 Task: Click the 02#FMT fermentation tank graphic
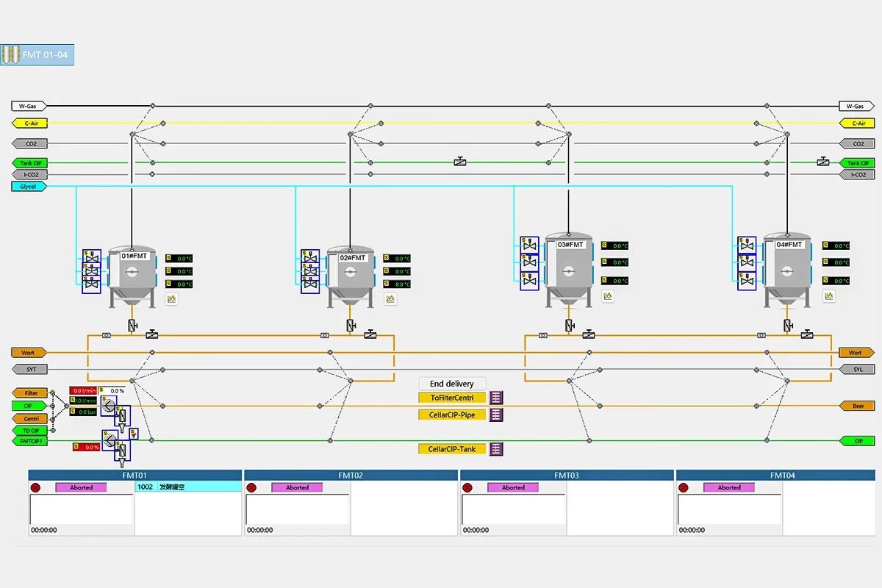click(x=350, y=276)
